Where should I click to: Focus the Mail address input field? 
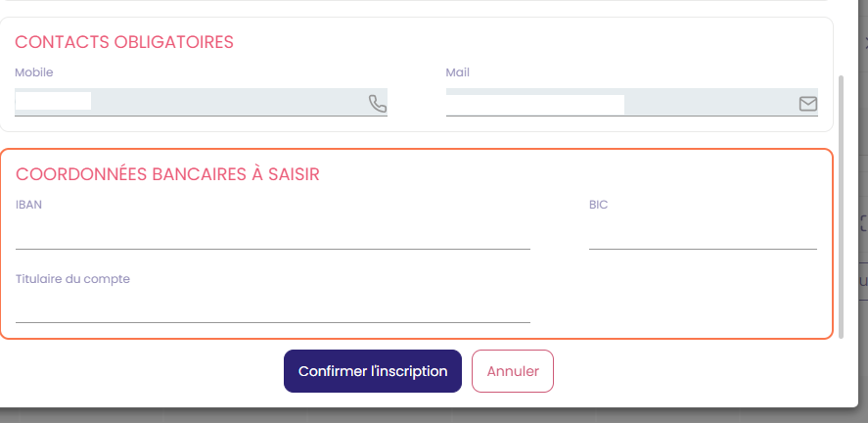pos(631,103)
